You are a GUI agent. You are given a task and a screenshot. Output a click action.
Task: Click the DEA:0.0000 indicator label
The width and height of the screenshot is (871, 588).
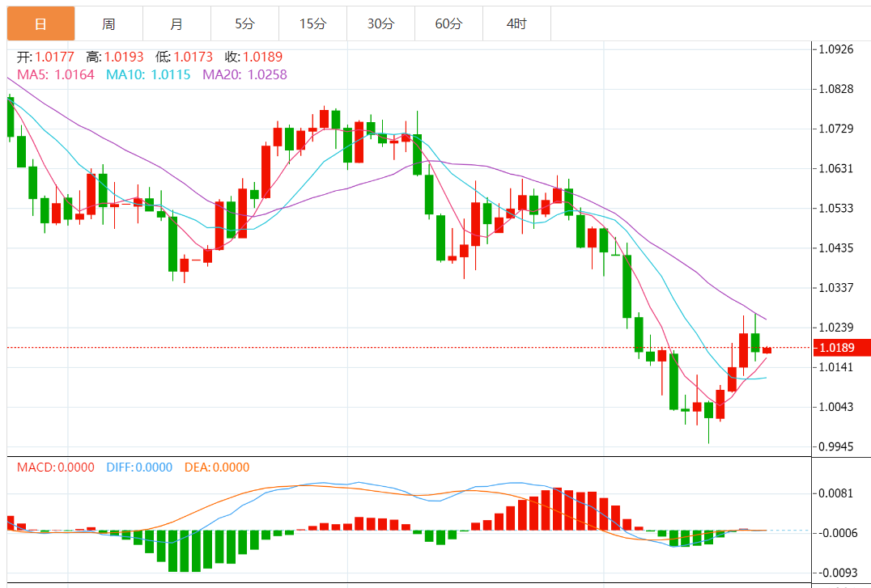[x=217, y=467]
